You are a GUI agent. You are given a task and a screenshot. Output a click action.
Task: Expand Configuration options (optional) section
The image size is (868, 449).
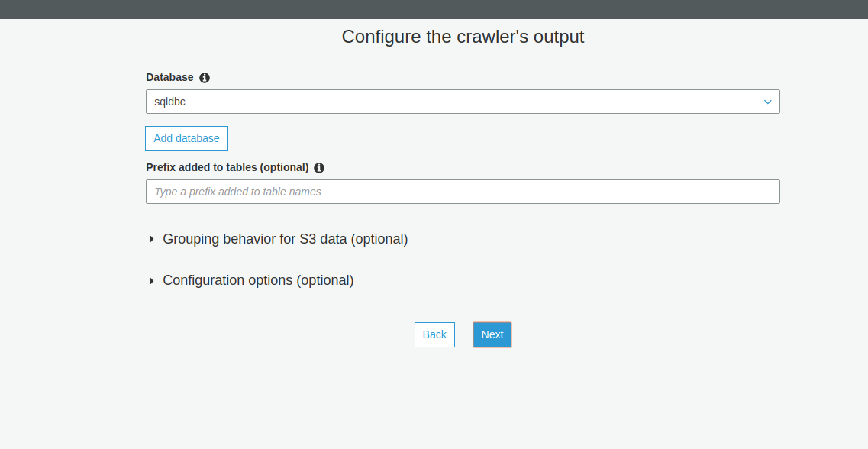tap(258, 280)
